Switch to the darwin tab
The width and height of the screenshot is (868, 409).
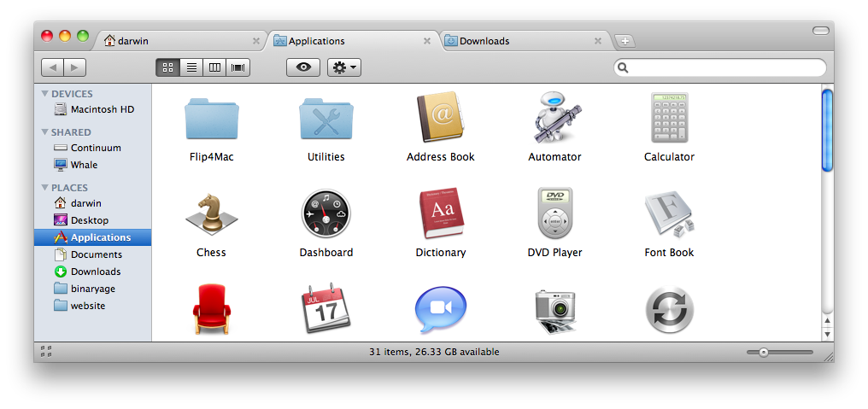180,41
